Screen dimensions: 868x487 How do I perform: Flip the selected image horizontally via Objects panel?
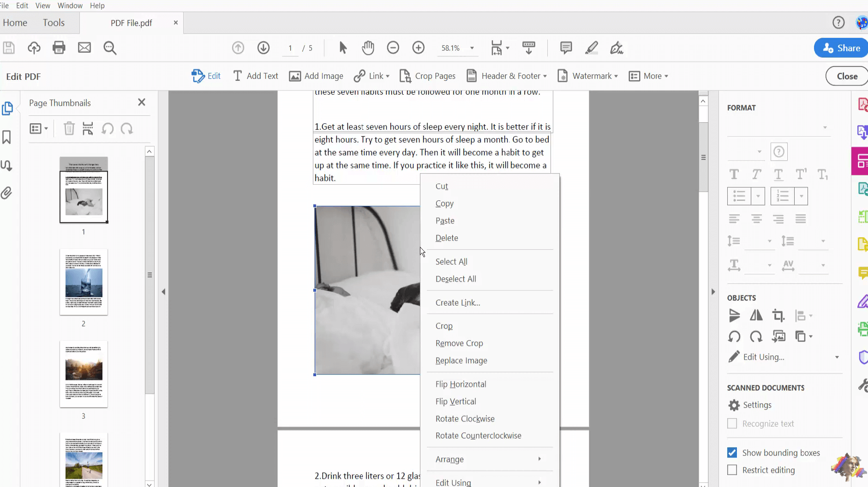(x=757, y=315)
